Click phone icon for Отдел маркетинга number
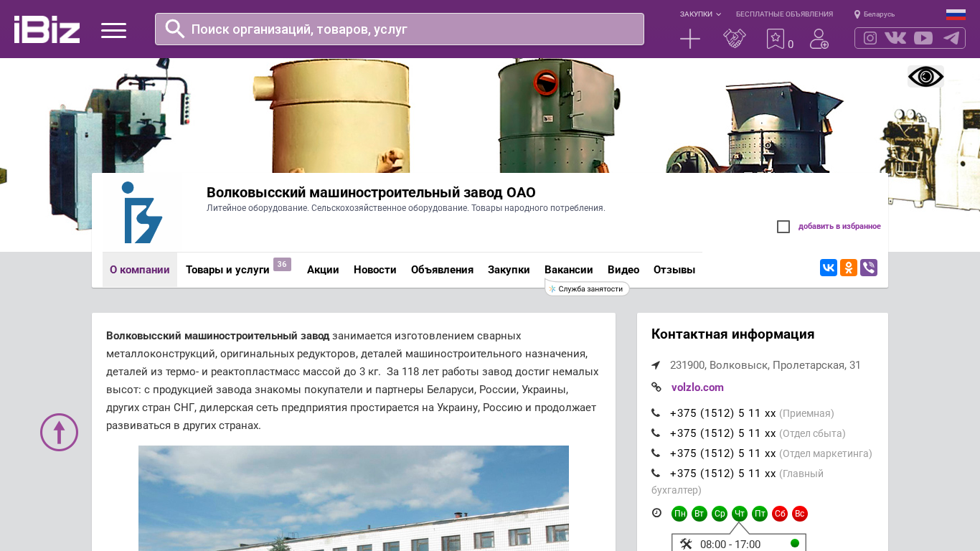 pos(656,453)
